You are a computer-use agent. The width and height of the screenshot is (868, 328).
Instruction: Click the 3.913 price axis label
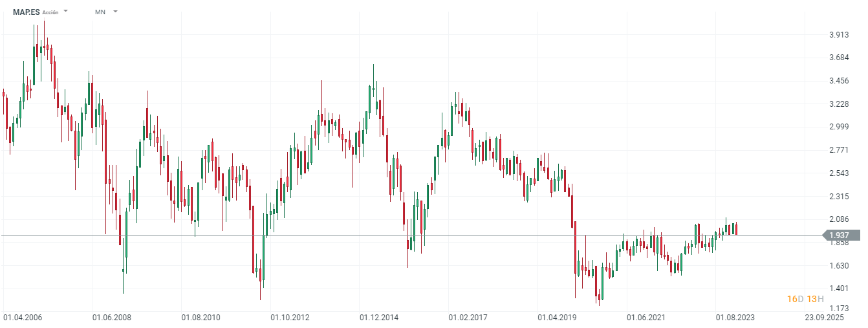tap(840, 35)
